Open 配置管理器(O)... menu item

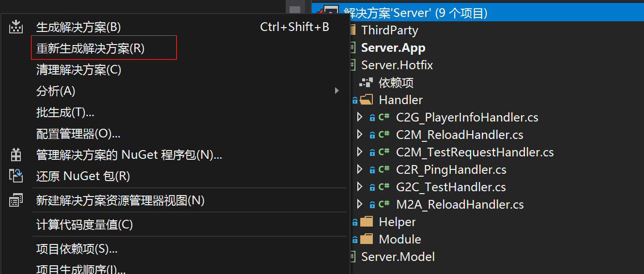click(x=78, y=134)
